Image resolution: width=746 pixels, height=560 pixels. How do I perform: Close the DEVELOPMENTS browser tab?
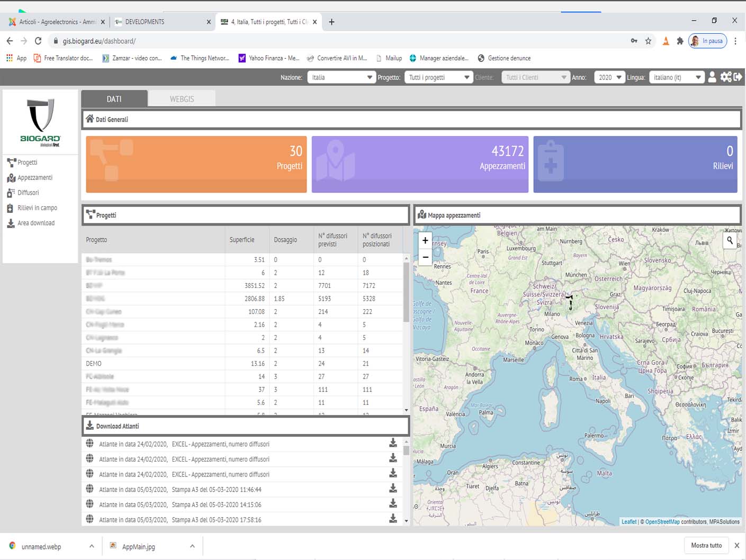pyautogui.click(x=209, y=22)
